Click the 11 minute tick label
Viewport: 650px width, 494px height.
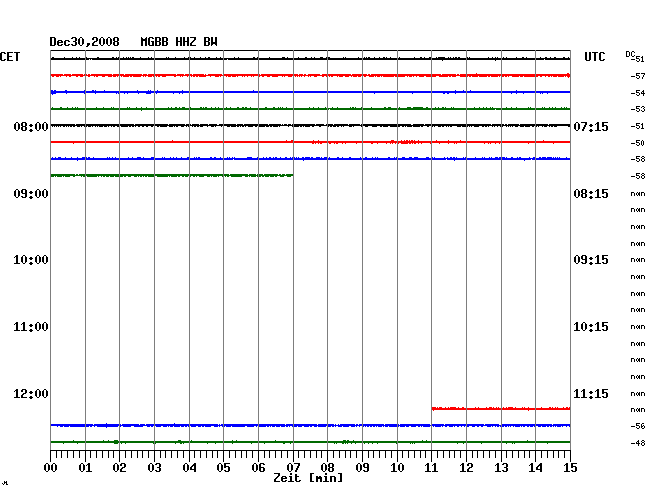coord(431,468)
